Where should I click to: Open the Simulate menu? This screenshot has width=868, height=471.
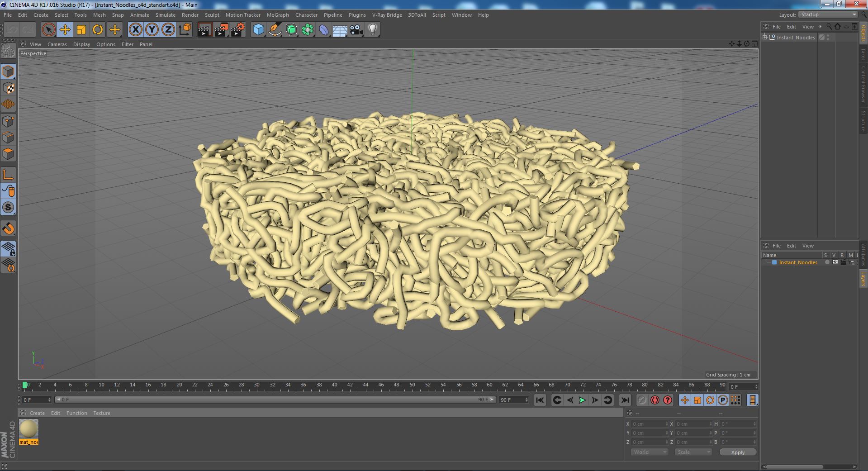coord(165,15)
